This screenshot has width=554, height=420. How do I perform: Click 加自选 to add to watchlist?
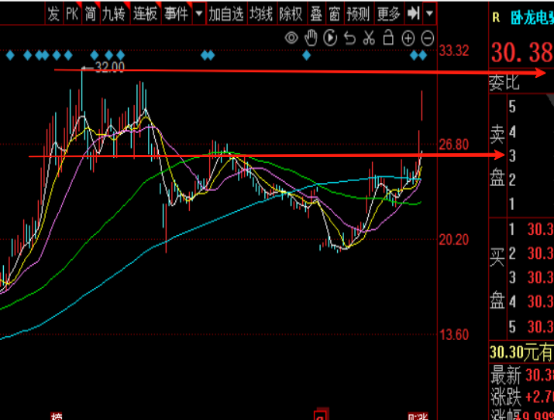pyautogui.click(x=226, y=14)
